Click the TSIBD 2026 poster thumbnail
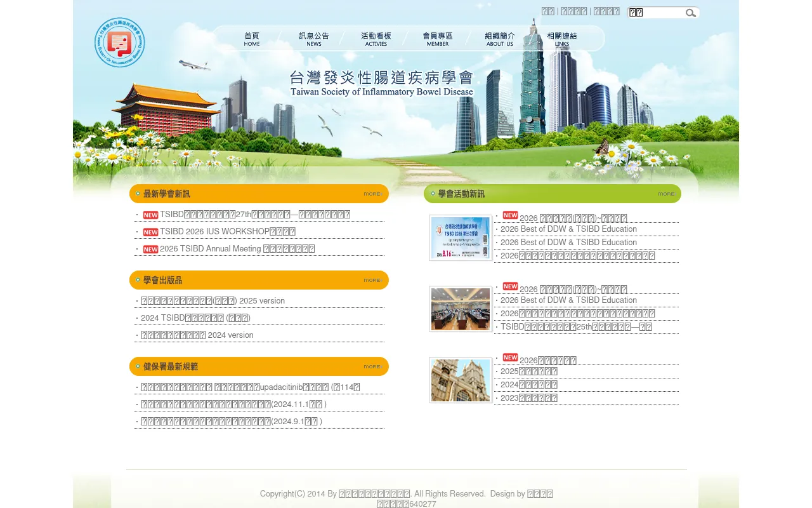812x508 pixels. pos(461,237)
